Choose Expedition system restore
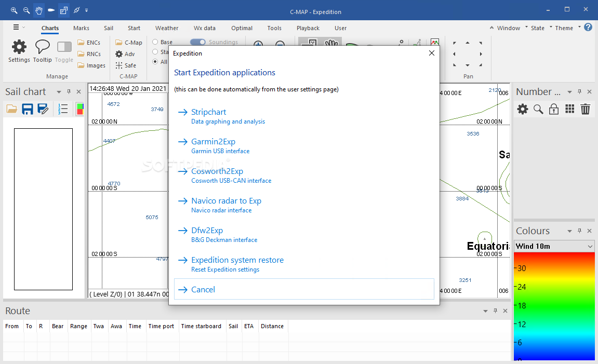Image resolution: width=598 pixels, height=364 pixels. pyautogui.click(x=304, y=264)
